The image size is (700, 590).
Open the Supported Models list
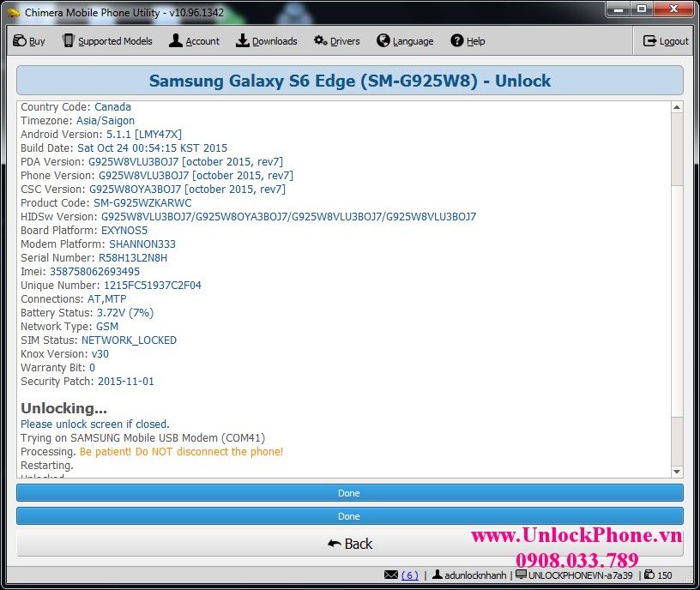coord(107,41)
